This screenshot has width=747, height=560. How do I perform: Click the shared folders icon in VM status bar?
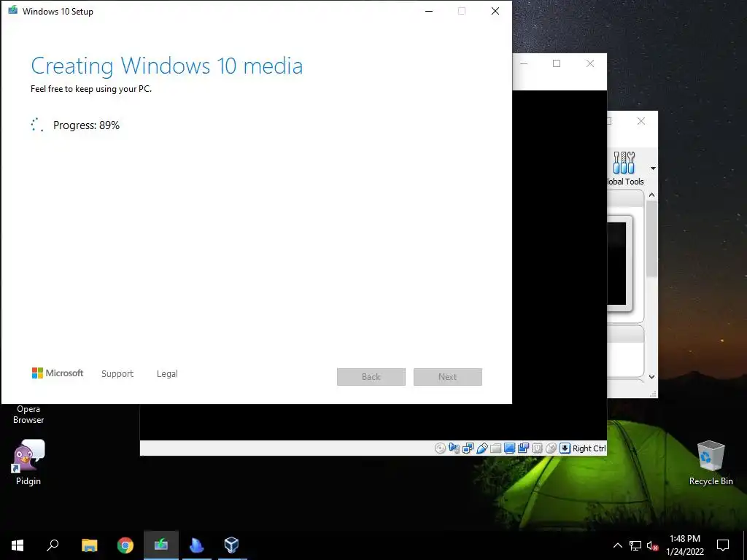click(495, 448)
